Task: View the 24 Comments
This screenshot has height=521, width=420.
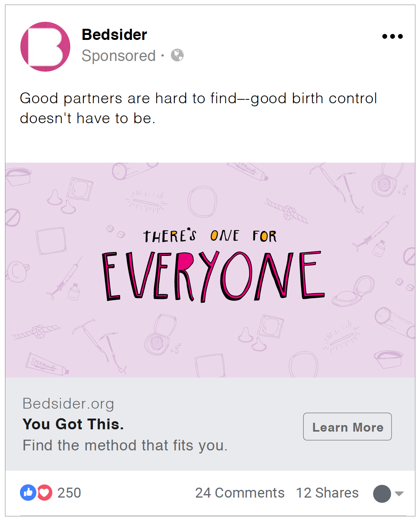Action: [240, 493]
